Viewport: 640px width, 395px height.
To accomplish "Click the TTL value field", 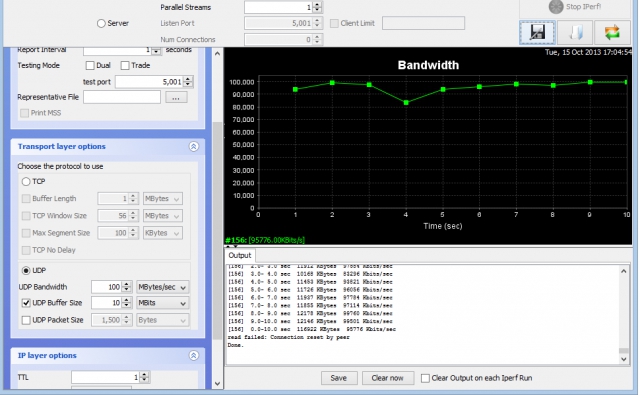I will click(106, 377).
